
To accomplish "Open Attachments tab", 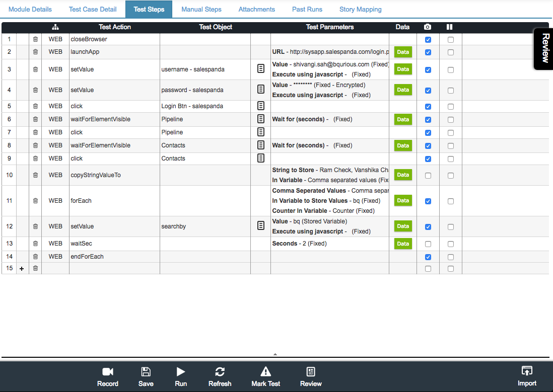I will pyautogui.click(x=257, y=10).
